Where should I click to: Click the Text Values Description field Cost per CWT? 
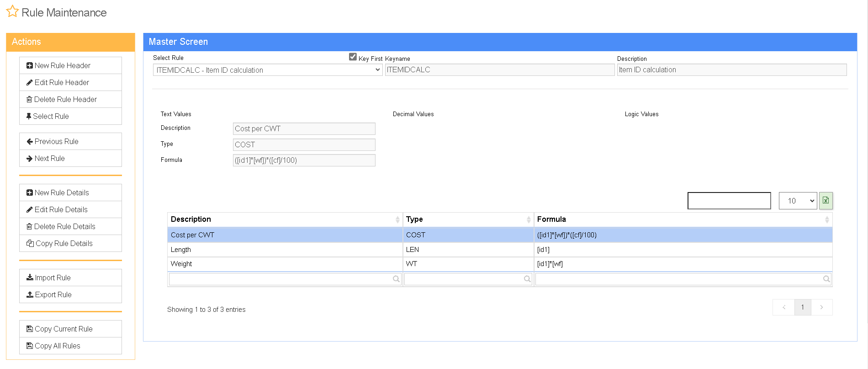304,128
